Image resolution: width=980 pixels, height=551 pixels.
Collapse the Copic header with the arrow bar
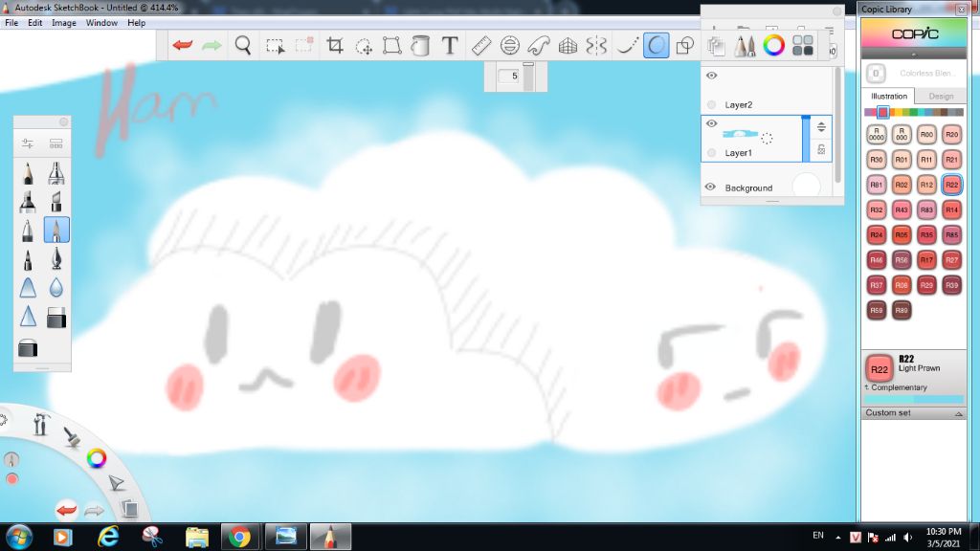click(x=914, y=55)
